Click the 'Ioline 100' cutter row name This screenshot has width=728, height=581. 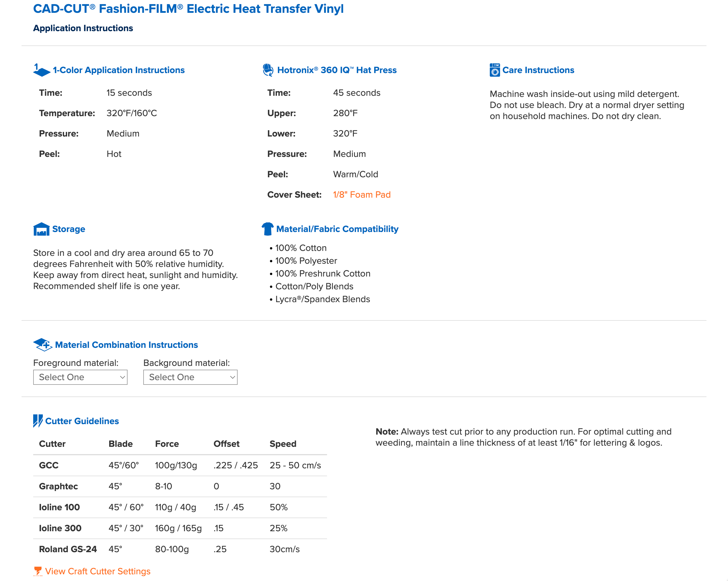tap(59, 507)
